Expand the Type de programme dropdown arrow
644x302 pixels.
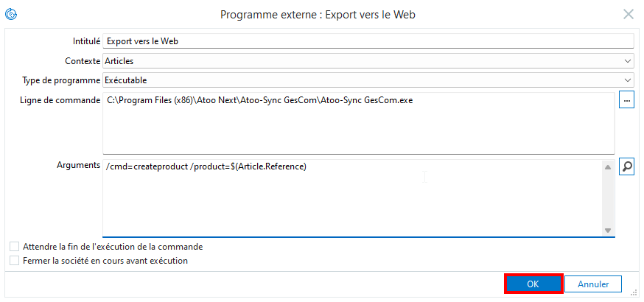(x=627, y=80)
